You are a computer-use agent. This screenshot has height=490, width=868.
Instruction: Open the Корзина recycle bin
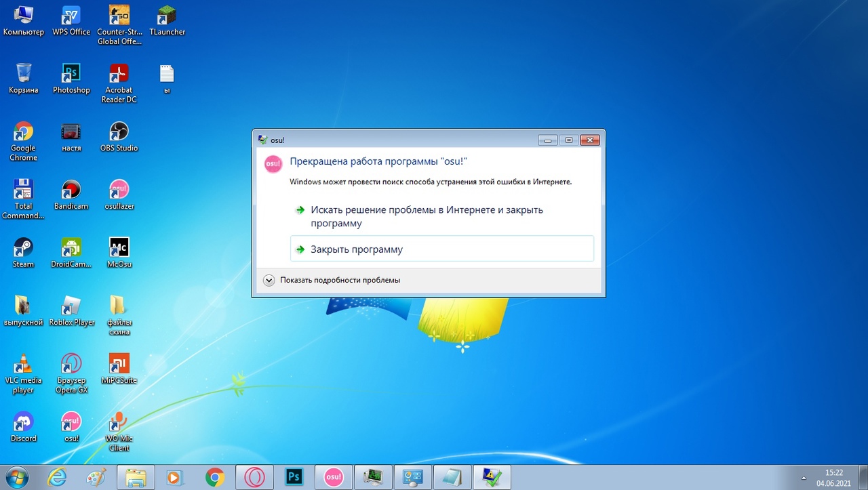click(x=23, y=79)
